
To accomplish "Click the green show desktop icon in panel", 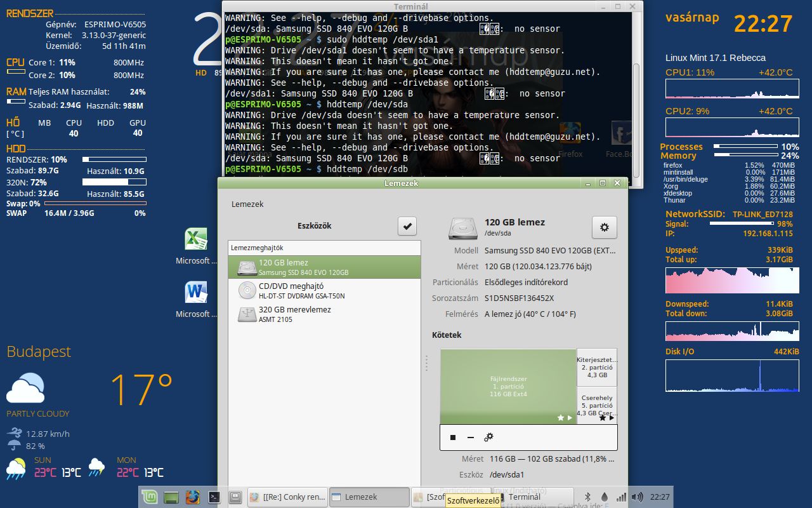I will (171, 497).
